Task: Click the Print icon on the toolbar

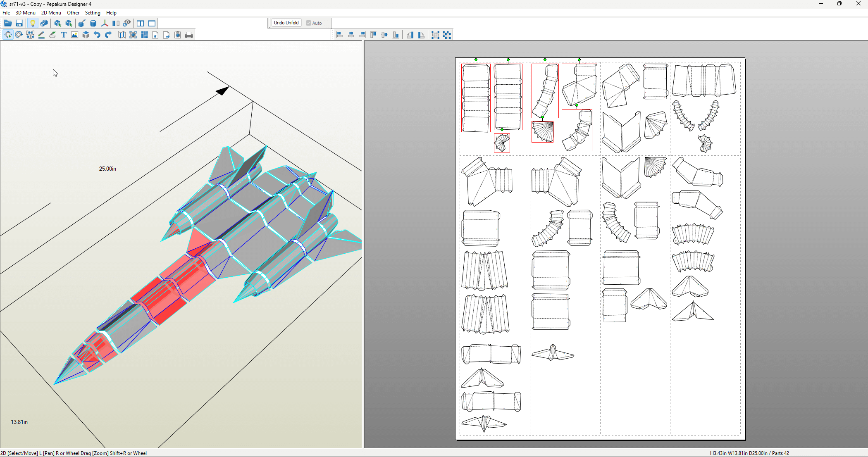Action: click(189, 35)
